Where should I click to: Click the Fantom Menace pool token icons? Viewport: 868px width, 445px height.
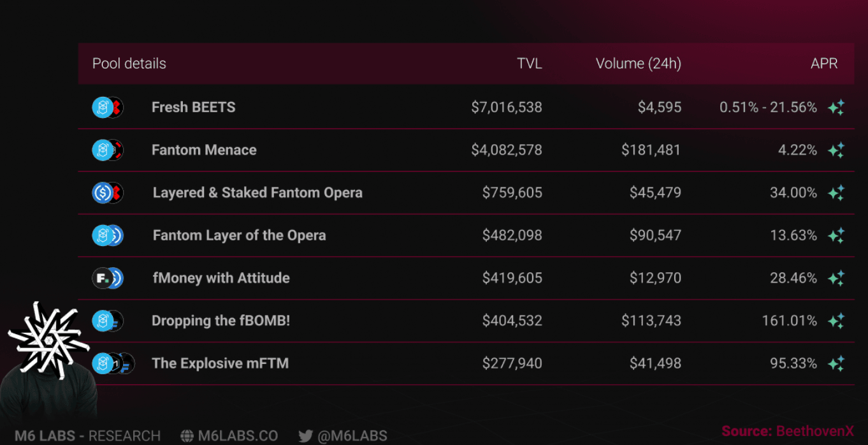(x=107, y=150)
